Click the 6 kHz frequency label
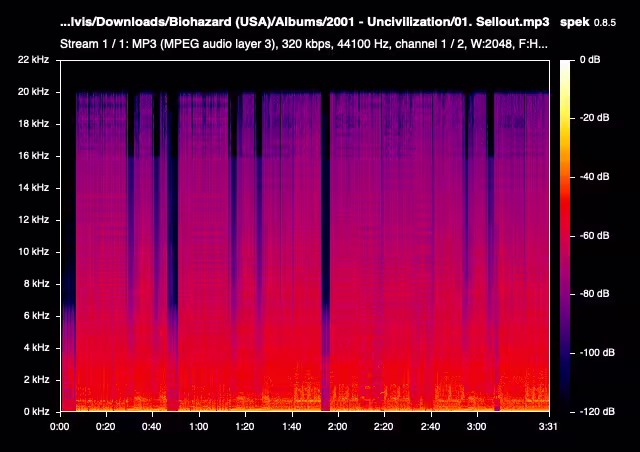This screenshot has height=452, width=640. point(36,316)
